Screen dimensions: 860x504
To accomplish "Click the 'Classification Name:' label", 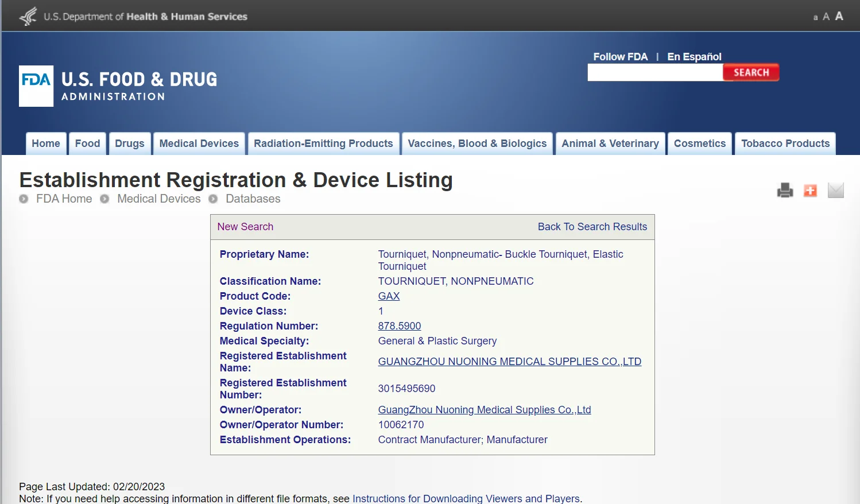I will (270, 281).
